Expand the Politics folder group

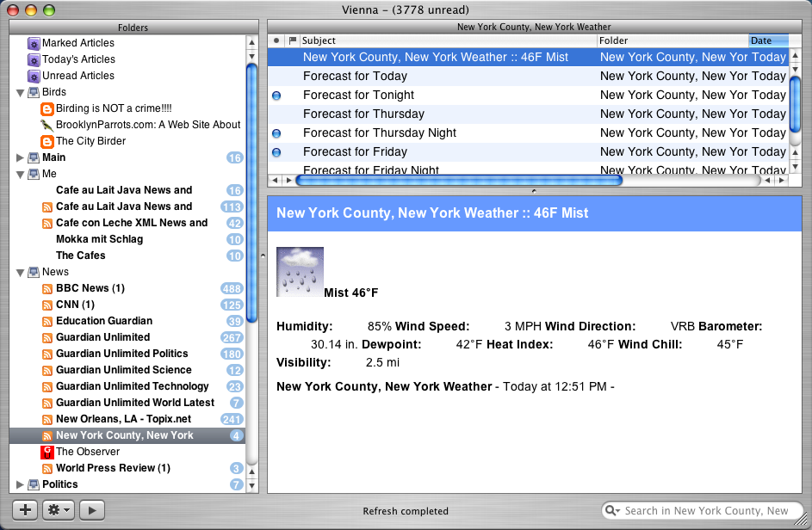point(20,484)
